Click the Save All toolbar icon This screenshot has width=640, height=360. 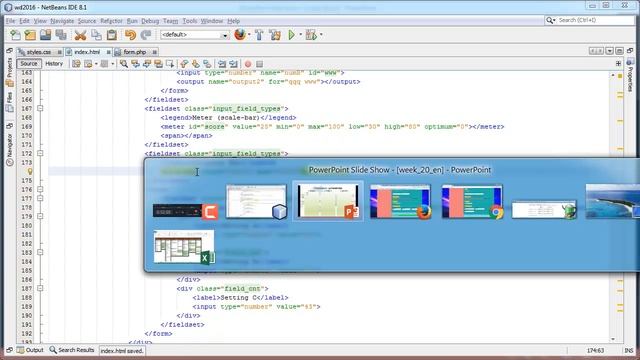pyautogui.click(x=61, y=35)
